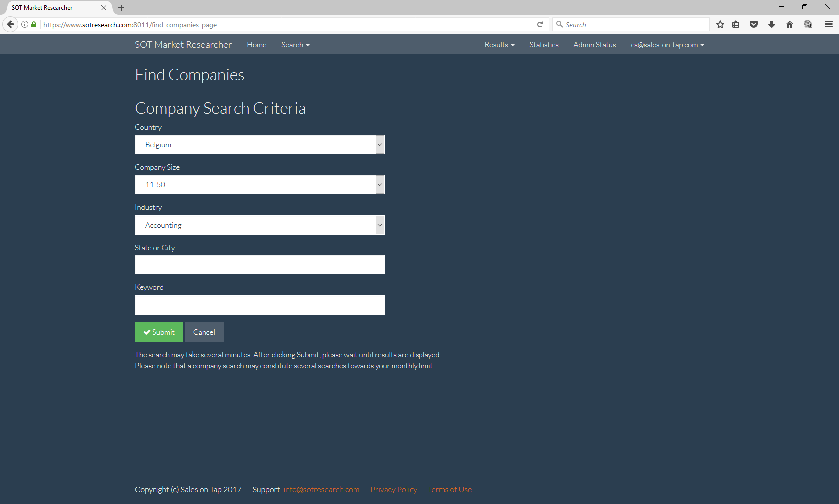This screenshot has height=504, width=839.
Task: Open the Admin Status page
Action: click(594, 45)
